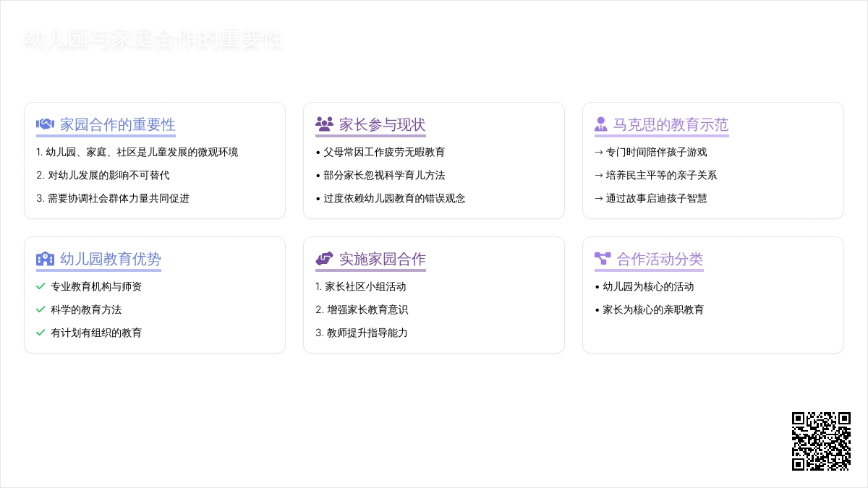
Task: Click the text 有计划有组织的教育
Action: (96, 333)
